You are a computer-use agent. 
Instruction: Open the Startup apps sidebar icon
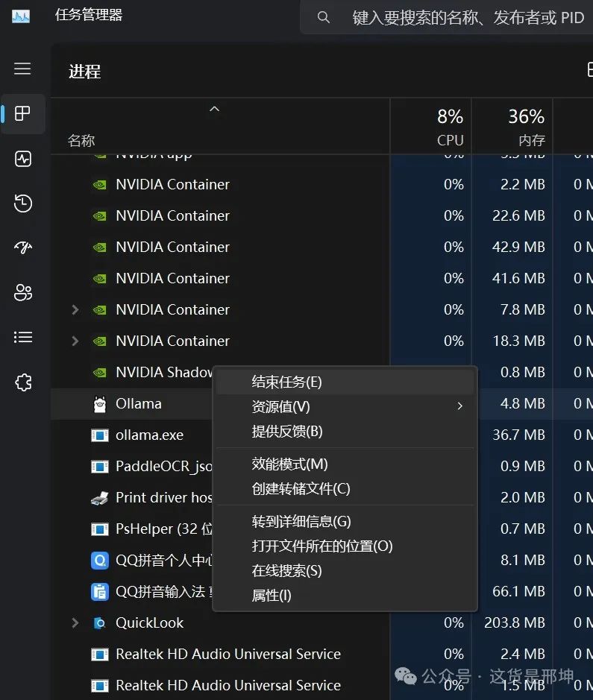pyautogui.click(x=23, y=247)
